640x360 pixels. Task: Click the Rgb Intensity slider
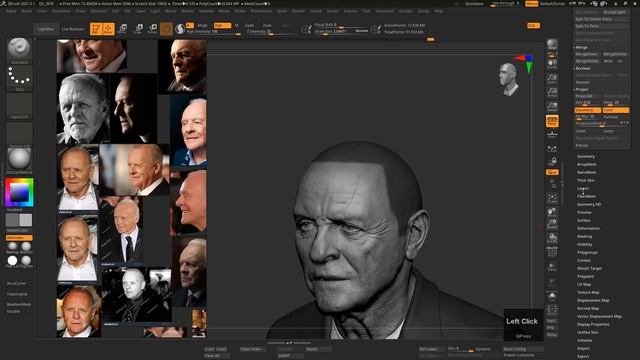[213, 31]
